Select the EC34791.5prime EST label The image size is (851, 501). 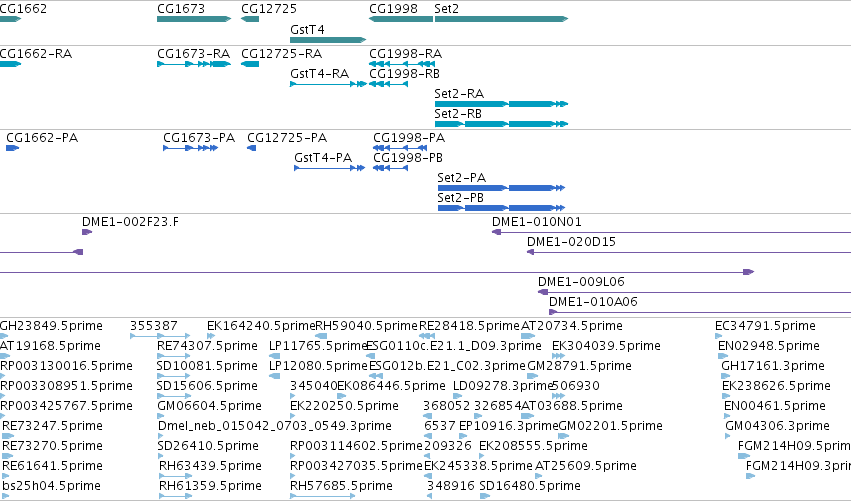click(765, 326)
